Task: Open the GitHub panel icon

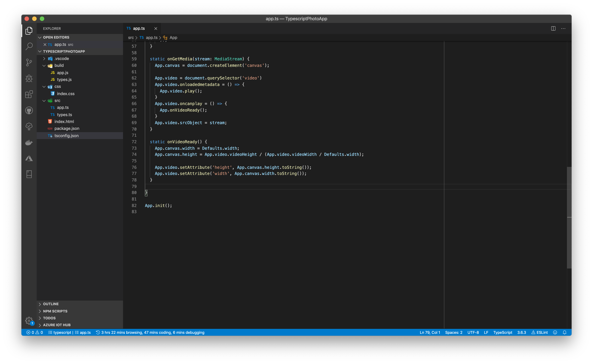Action: (29, 111)
